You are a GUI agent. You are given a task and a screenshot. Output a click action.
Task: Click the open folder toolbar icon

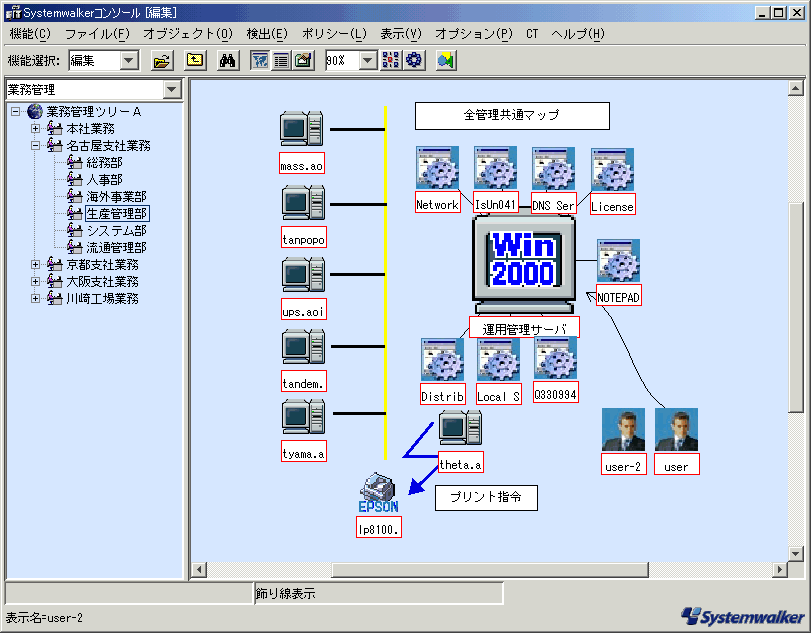tap(162, 60)
